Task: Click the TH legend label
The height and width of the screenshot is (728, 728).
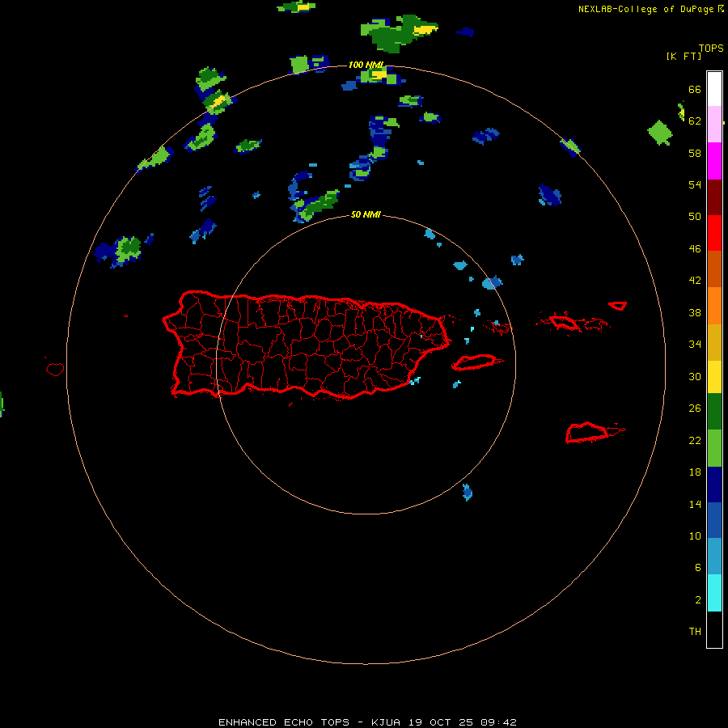Action: pyautogui.click(x=695, y=631)
